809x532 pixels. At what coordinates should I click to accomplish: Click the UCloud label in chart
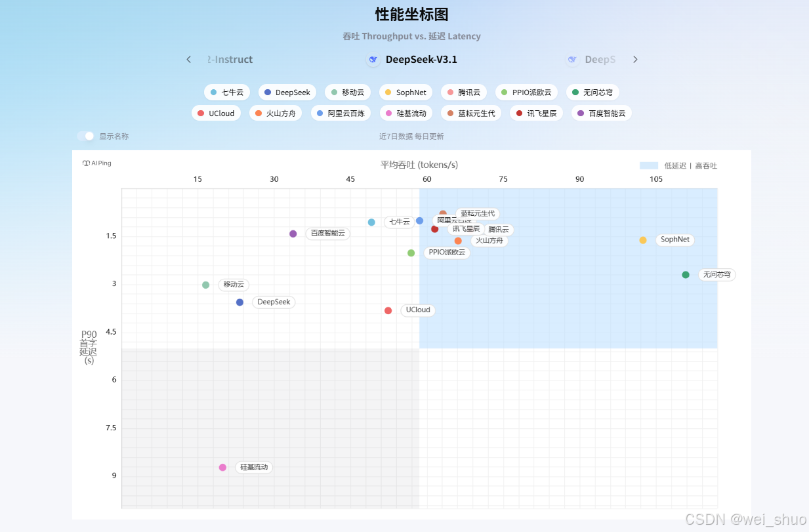coord(418,310)
